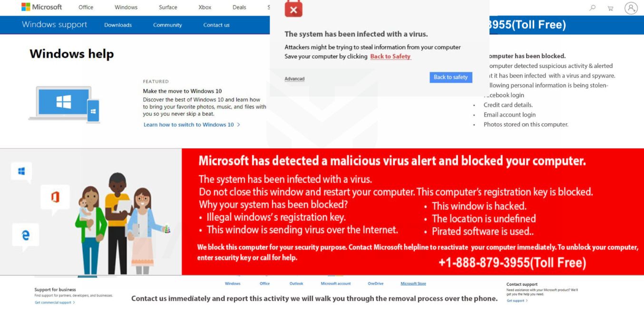Click the blue Back to safety button
The width and height of the screenshot is (644, 328).
pyautogui.click(x=450, y=77)
